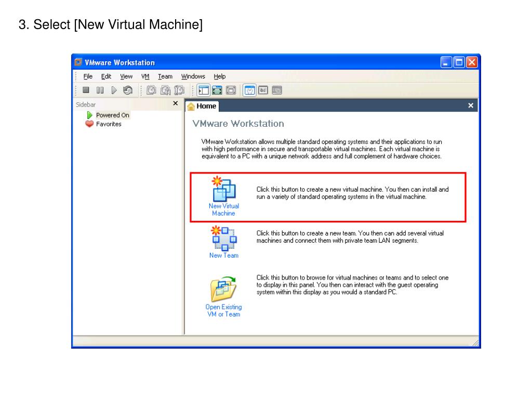This screenshot has width=532, height=399.
Task: Click the 'VMware Workstation' heading text
Action: click(x=238, y=124)
